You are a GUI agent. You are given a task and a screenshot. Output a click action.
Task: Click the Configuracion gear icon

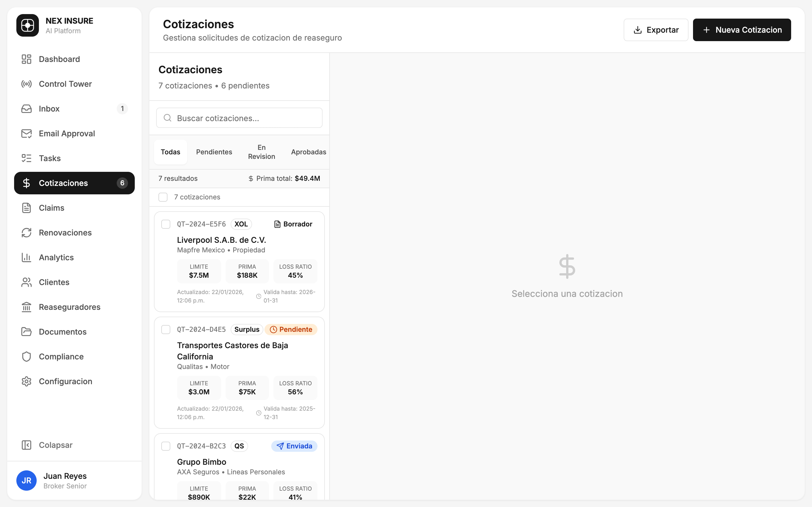27,381
